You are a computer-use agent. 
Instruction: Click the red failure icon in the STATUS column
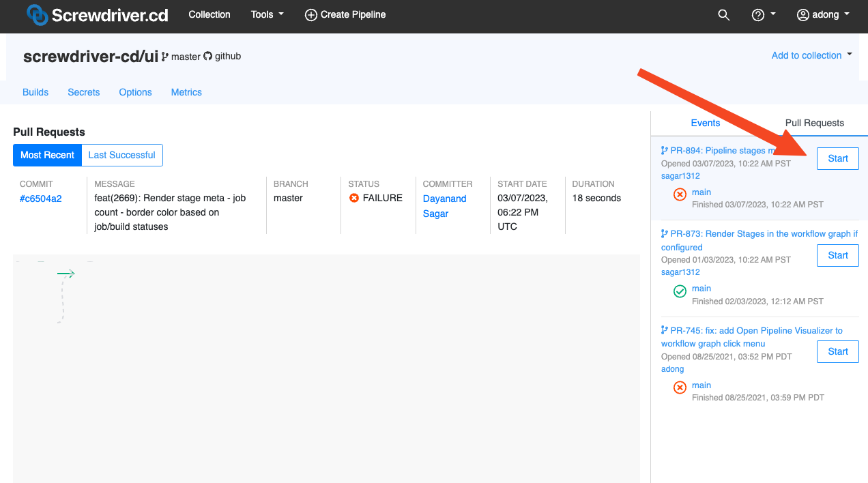(354, 198)
